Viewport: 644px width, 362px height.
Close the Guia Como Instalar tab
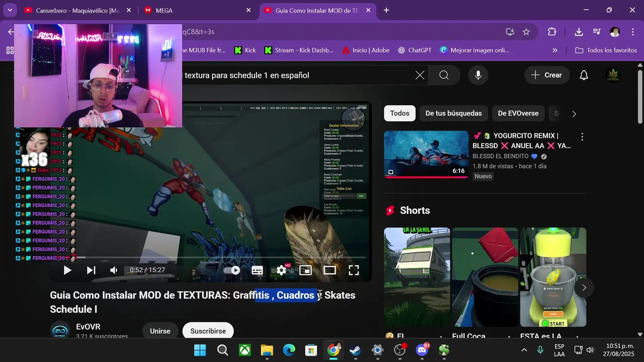[369, 10]
